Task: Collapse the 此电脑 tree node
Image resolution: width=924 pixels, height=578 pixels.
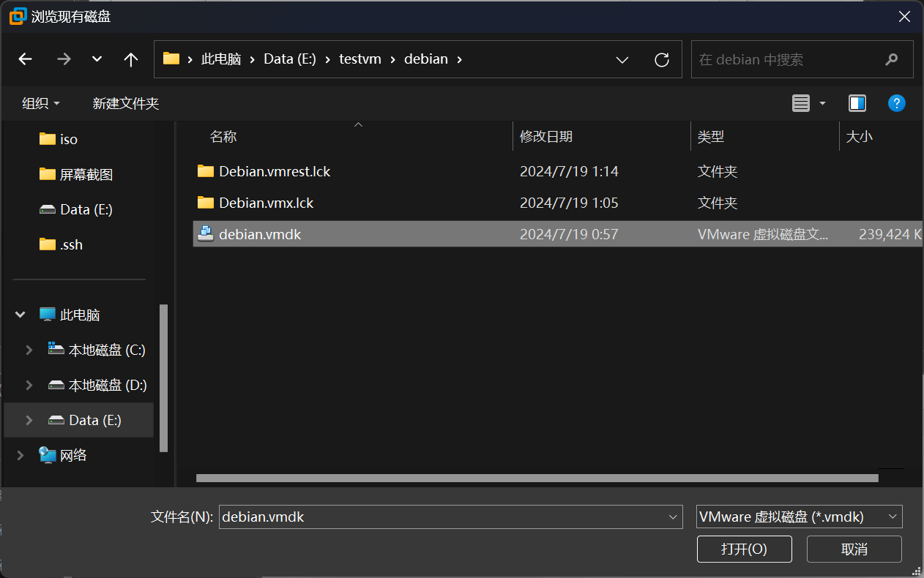Action: click(20, 315)
